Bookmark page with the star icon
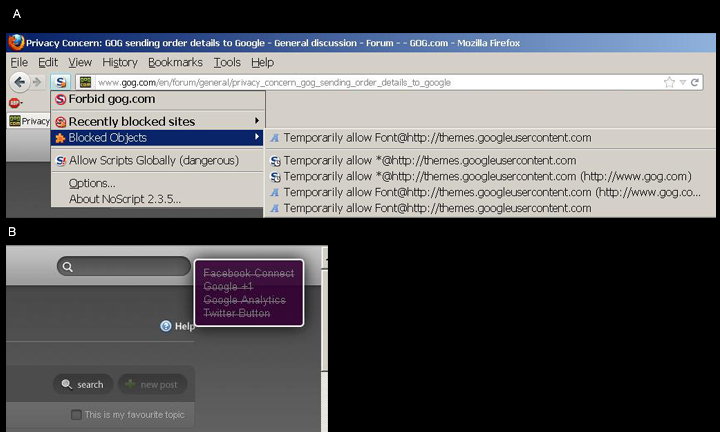Viewport: 720px width, 432px height. coord(669,82)
